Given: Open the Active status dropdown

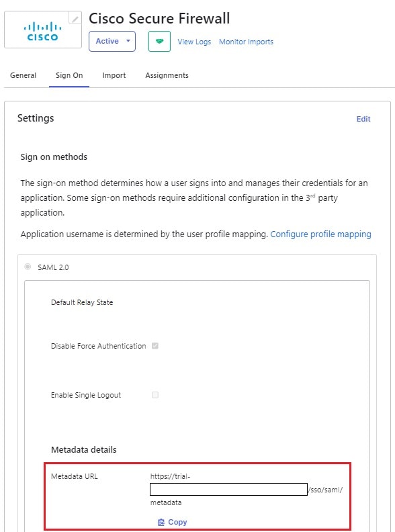Looking at the screenshot, I should 112,42.
